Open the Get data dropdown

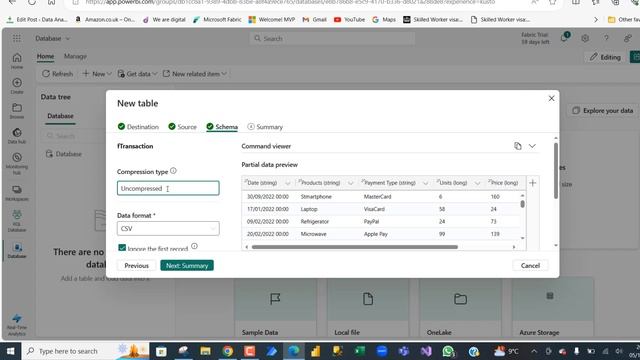pyautogui.click(x=137, y=74)
